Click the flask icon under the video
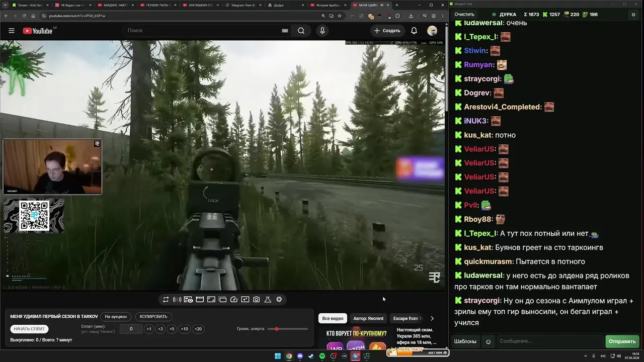Screen dimensions: 644x362 tap(268, 300)
